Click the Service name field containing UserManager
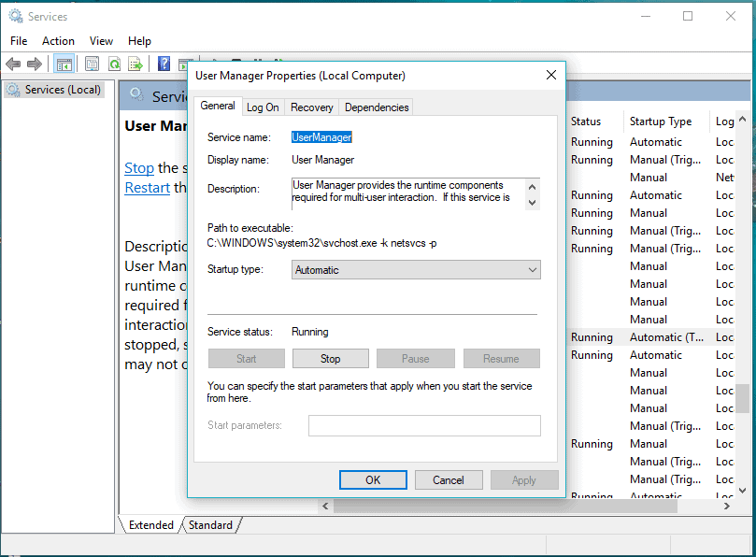Screen dimensions: 756x557 pos(321,137)
